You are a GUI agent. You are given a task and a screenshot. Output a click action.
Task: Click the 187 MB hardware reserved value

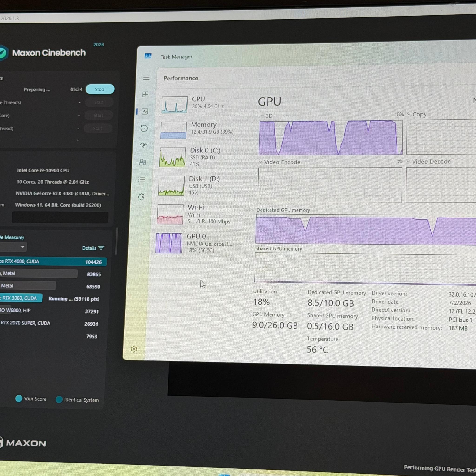[x=458, y=328]
